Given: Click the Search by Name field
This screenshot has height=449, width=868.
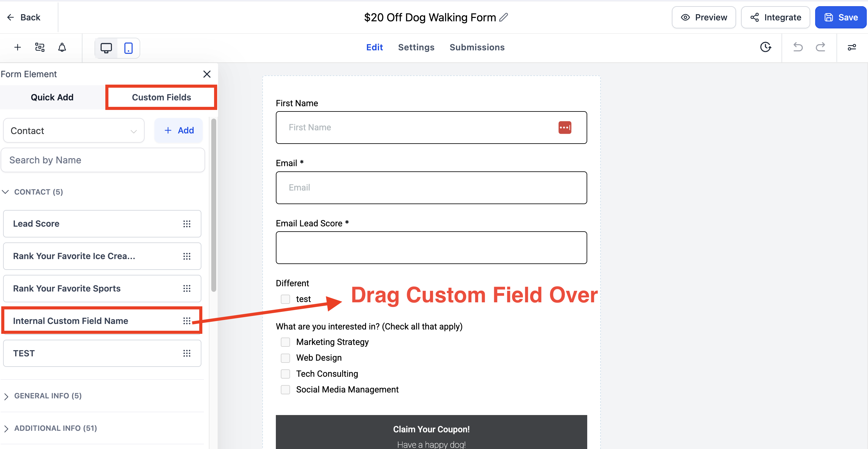Looking at the screenshot, I should click(x=103, y=160).
